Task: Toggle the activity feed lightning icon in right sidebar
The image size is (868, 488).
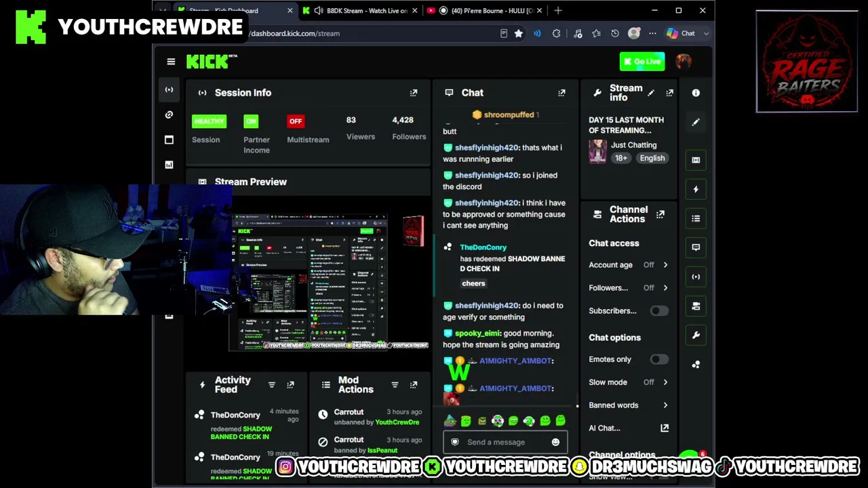Action: (x=696, y=189)
